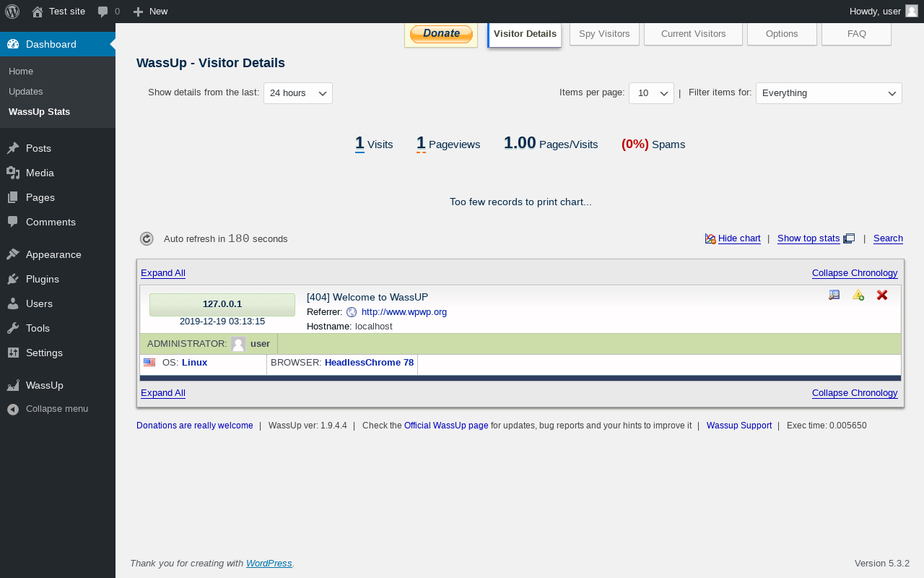
Task: Click the Collapse menu arrow icon
Action: (13, 409)
